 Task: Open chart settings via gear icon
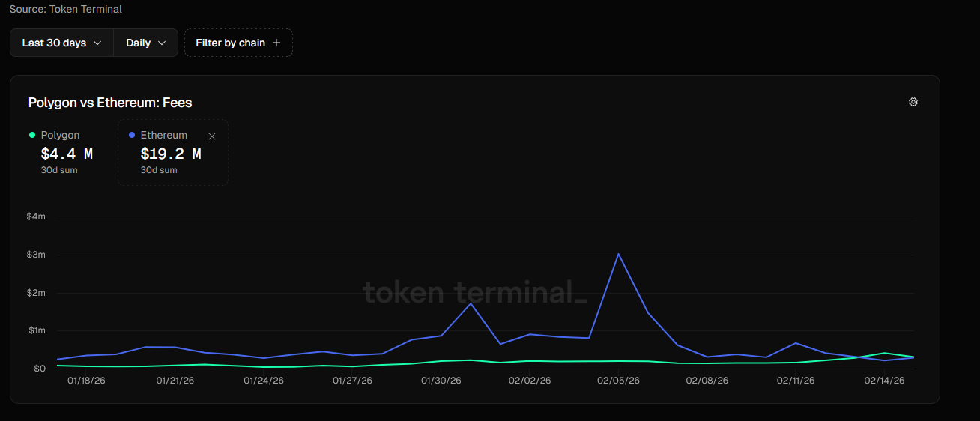click(913, 102)
